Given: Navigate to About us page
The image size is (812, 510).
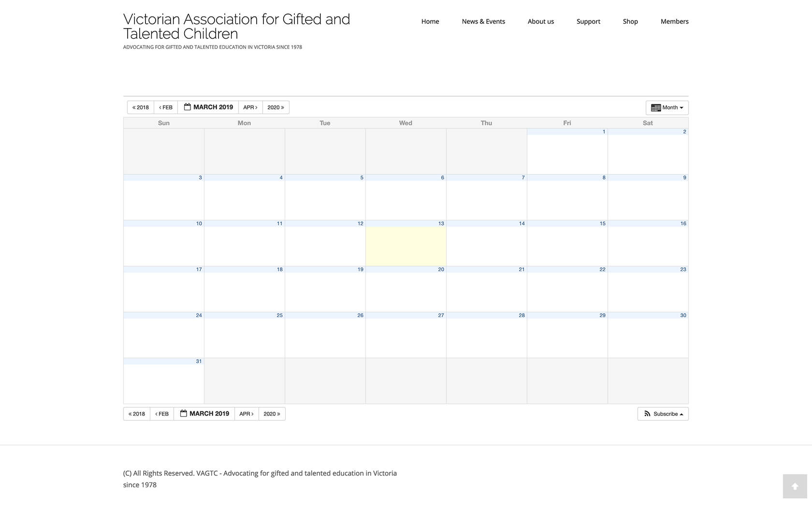Looking at the screenshot, I should point(540,21).
